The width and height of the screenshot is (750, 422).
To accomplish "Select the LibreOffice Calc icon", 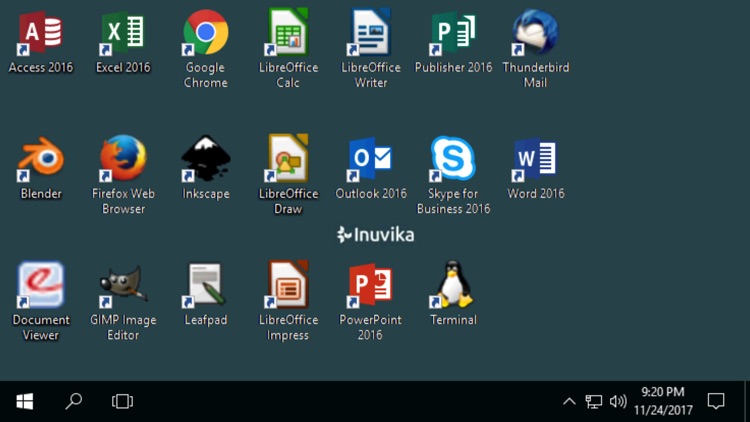I will click(x=288, y=33).
